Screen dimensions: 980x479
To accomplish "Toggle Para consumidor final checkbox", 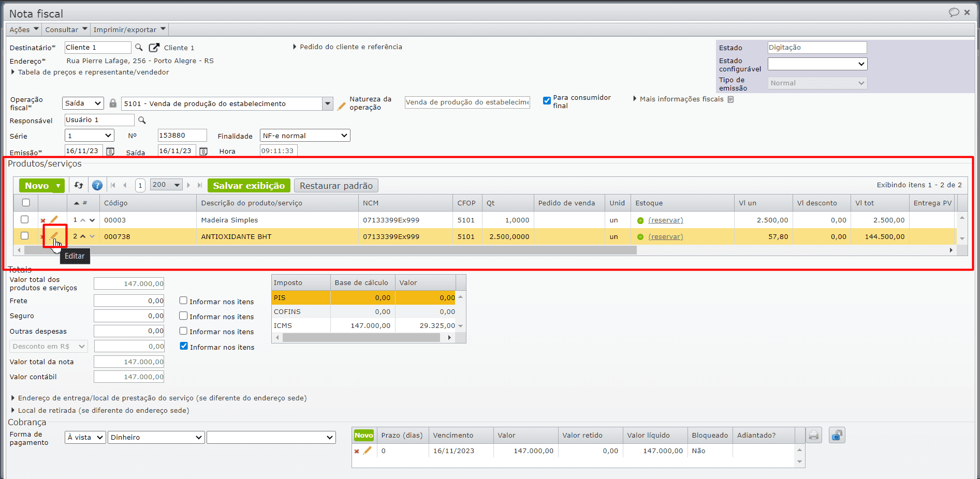I will tap(547, 101).
